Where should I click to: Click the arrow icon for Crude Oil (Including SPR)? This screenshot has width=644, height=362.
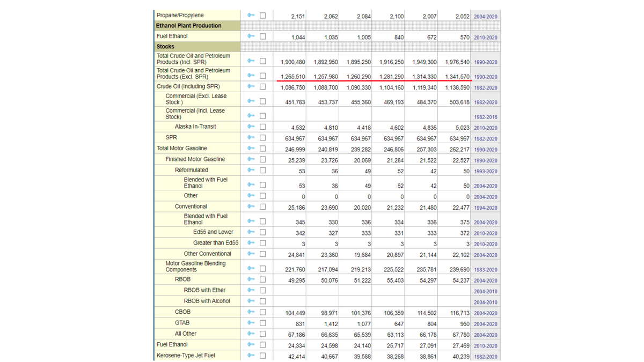[251, 86]
